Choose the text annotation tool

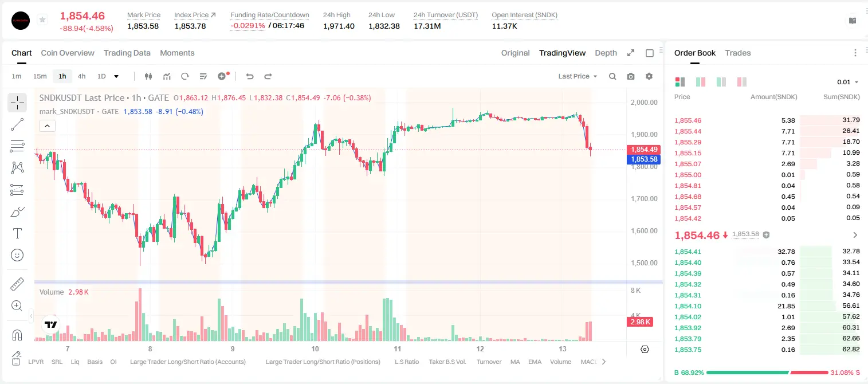click(17, 233)
